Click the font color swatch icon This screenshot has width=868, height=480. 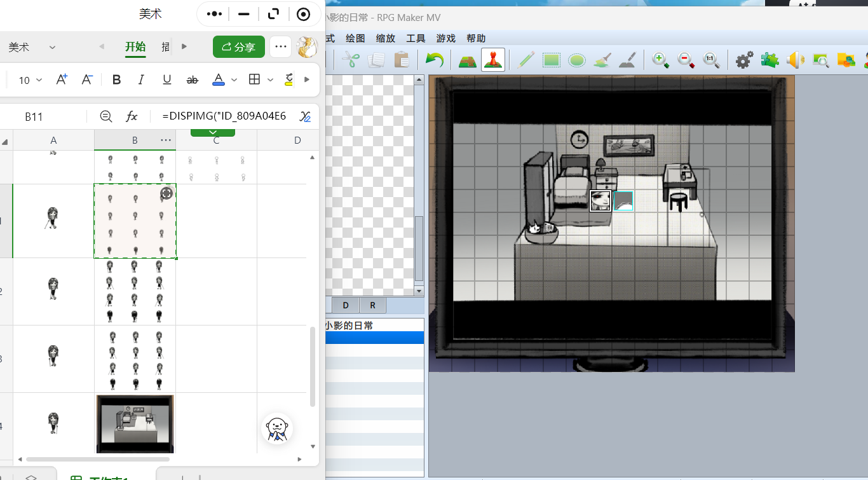pyautogui.click(x=218, y=79)
